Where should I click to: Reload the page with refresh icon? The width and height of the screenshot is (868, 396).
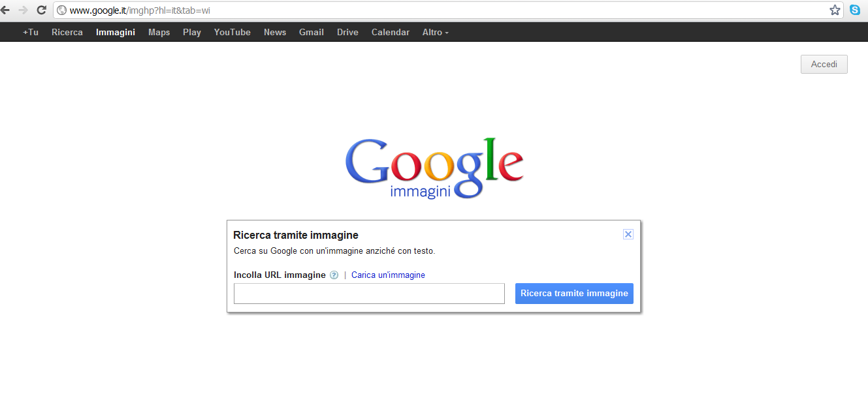tap(41, 10)
